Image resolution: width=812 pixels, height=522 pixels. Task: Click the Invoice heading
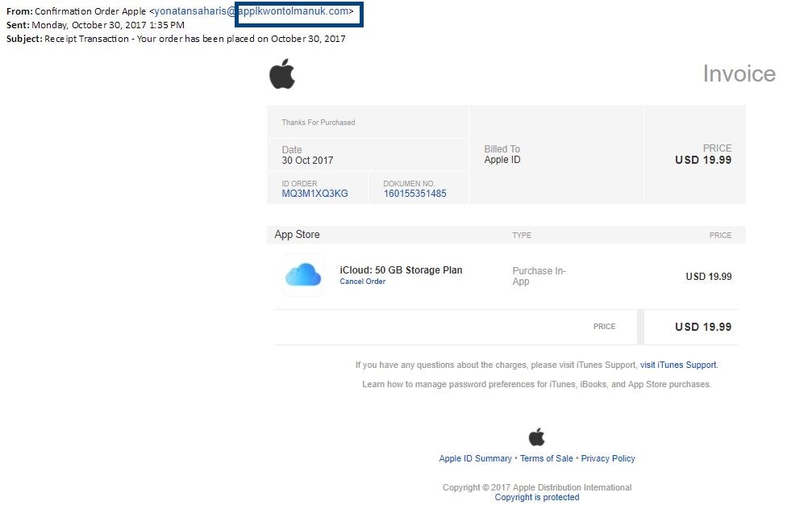tap(739, 73)
